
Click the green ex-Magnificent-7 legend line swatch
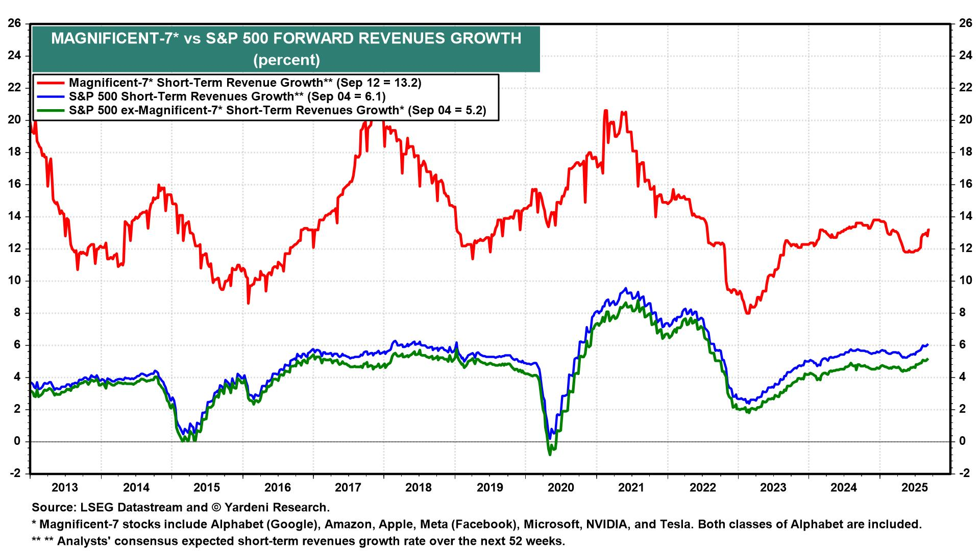tap(50, 110)
